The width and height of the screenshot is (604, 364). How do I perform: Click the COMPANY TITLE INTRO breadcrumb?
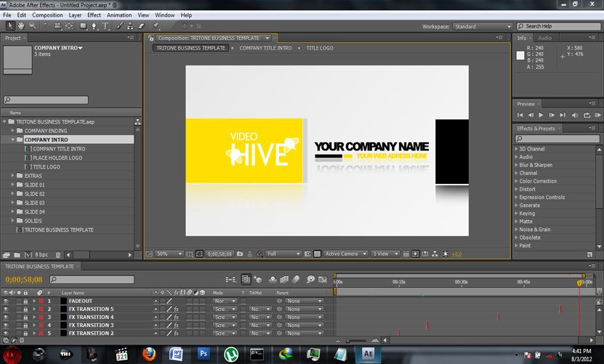point(265,48)
